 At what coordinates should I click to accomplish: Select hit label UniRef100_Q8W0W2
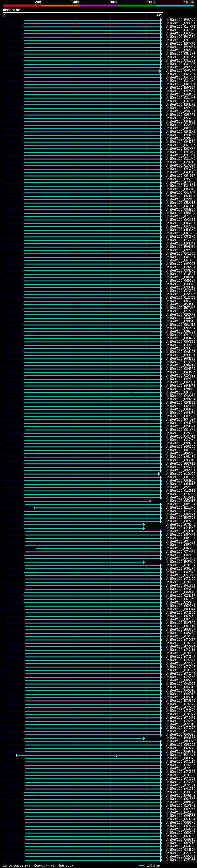click(180, 318)
